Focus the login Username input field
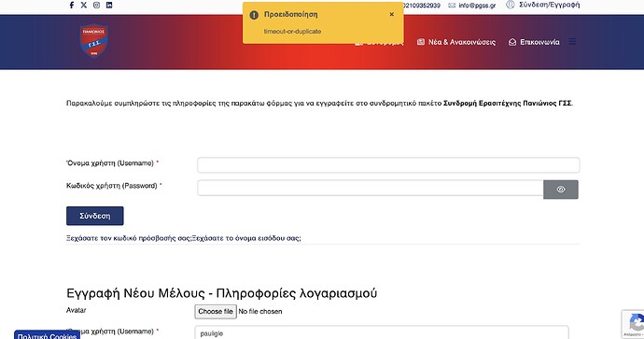 coord(388,164)
